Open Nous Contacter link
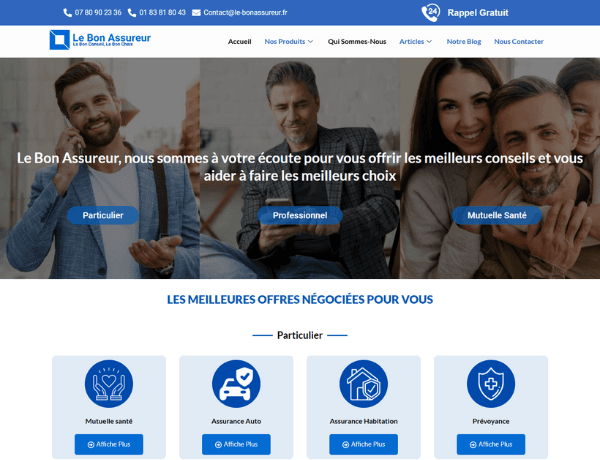The width and height of the screenshot is (600, 460). (x=518, y=41)
